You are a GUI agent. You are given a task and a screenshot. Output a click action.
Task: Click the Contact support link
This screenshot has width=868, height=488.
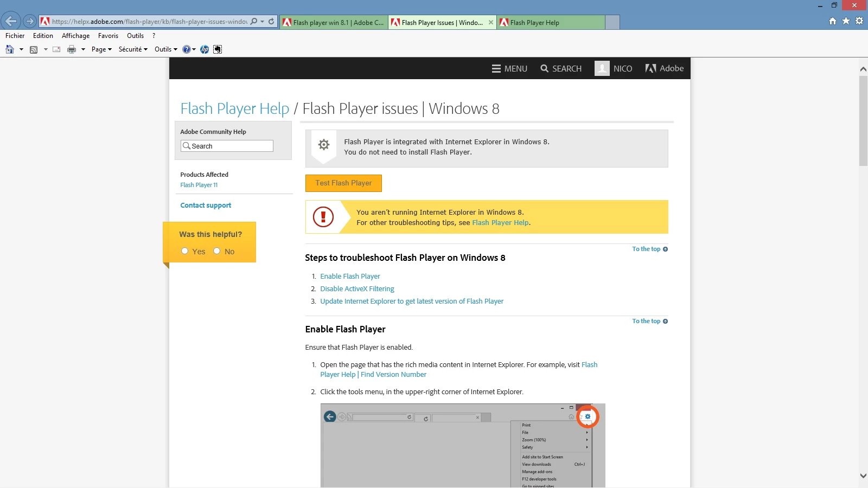tap(206, 206)
